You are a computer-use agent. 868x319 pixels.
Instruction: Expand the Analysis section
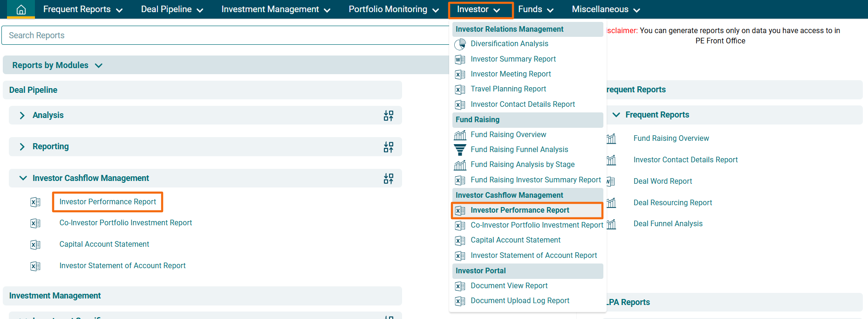22,115
